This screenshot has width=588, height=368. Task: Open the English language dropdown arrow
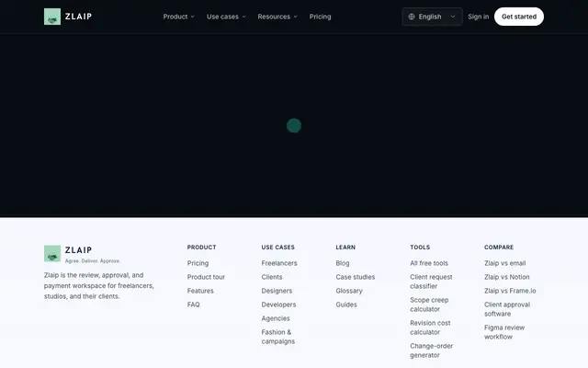pos(453,17)
